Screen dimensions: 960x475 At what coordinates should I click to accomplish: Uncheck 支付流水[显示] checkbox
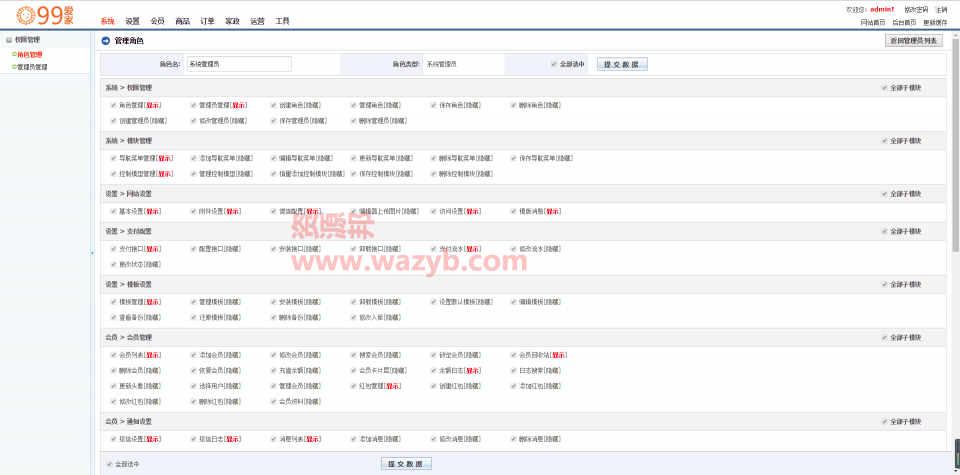(x=433, y=249)
